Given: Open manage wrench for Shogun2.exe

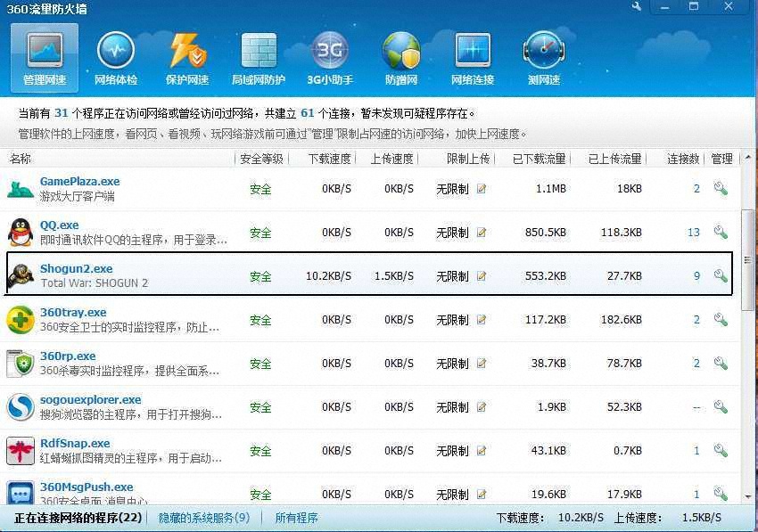Looking at the screenshot, I should tap(721, 276).
